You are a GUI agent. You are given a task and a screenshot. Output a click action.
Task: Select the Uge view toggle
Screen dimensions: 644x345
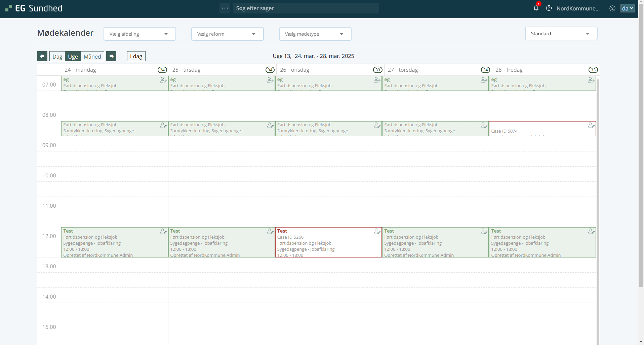pyautogui.click(x=73, y=57)
